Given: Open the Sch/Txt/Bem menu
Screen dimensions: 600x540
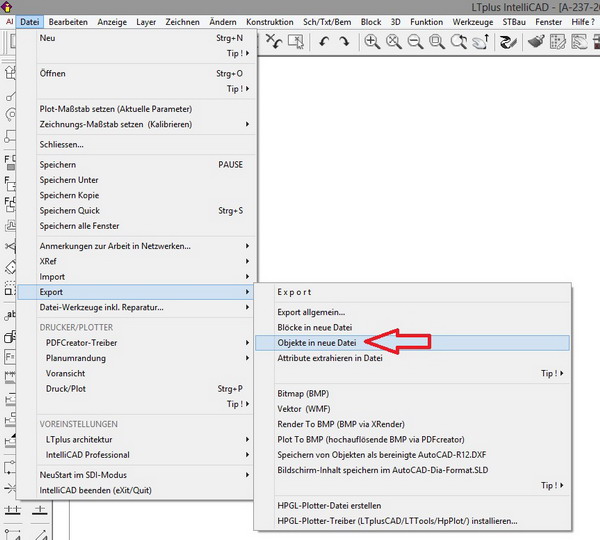Looking at the screenshot, I should (x=327, y=22).
